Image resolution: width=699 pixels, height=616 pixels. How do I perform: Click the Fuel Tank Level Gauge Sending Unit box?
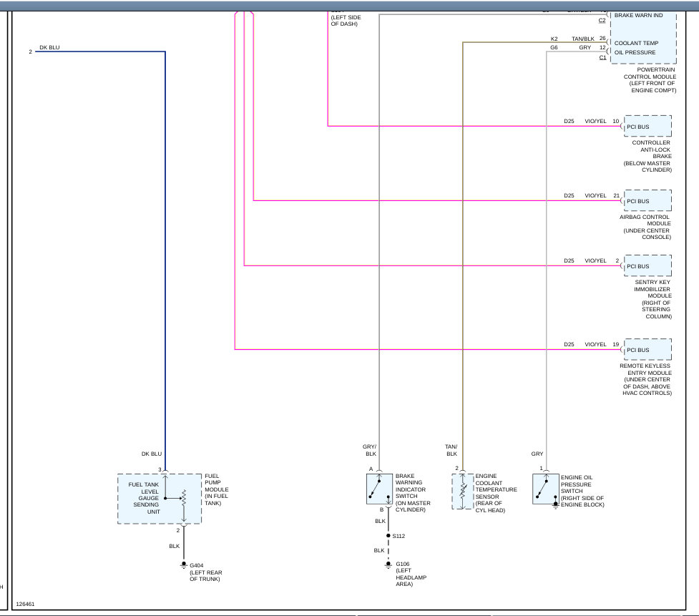point(160,499)
